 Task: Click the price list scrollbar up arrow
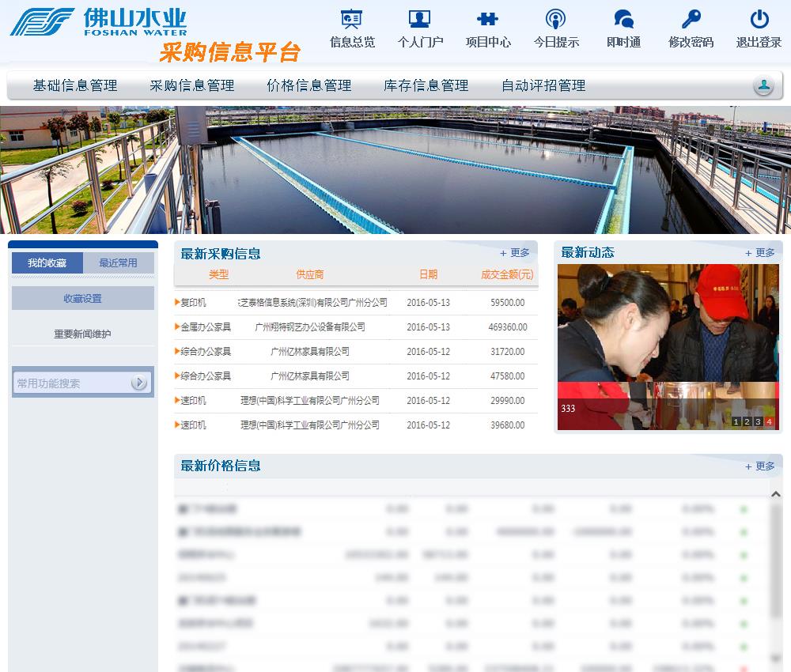click(x=776, y=494)
